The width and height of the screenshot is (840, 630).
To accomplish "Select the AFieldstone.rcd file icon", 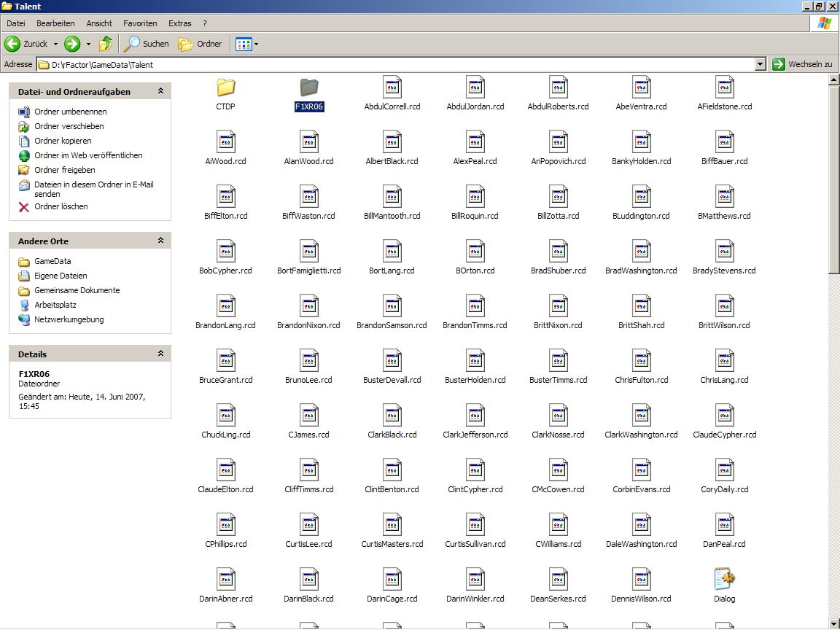I will click(724, 87).
